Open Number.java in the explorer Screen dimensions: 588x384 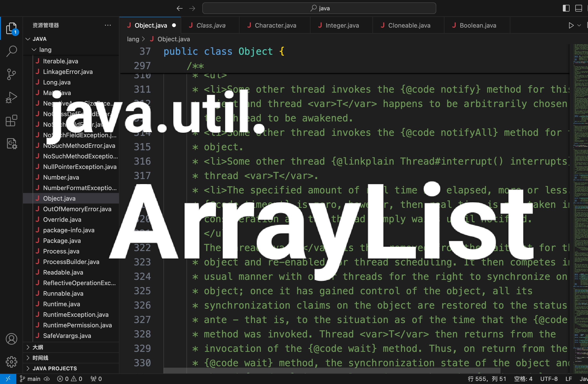coord(71,177)
